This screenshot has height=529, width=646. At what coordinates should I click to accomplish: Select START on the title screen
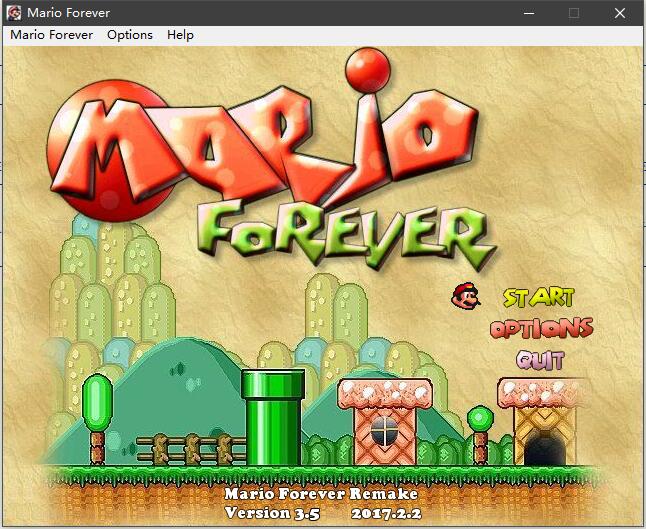tap(538, 297)
